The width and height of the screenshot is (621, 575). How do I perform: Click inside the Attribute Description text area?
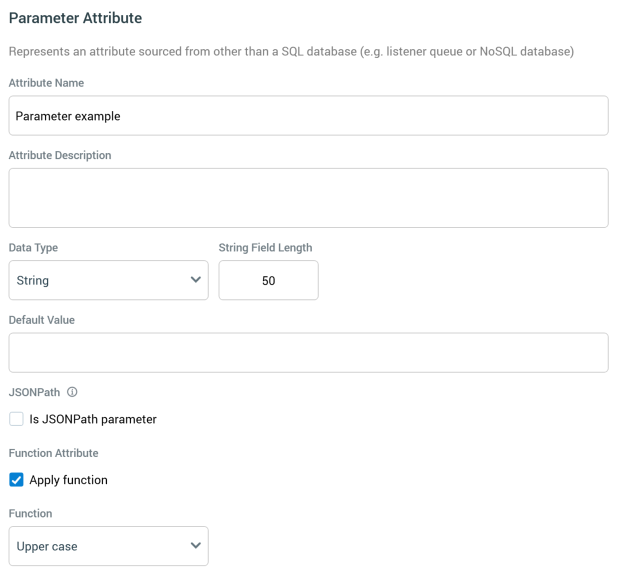tap(308, 198)
